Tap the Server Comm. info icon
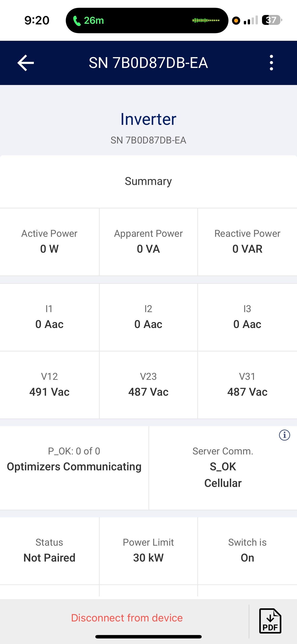The image size is (297, 644). click(x=284, y=435)
